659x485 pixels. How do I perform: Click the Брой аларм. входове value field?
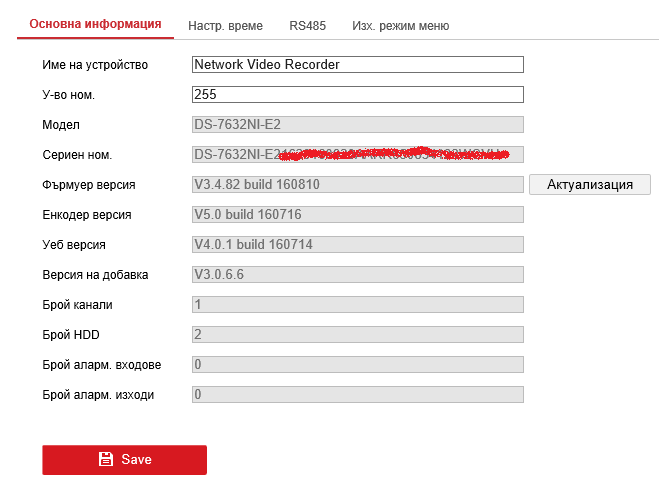(x=358, y=364)
